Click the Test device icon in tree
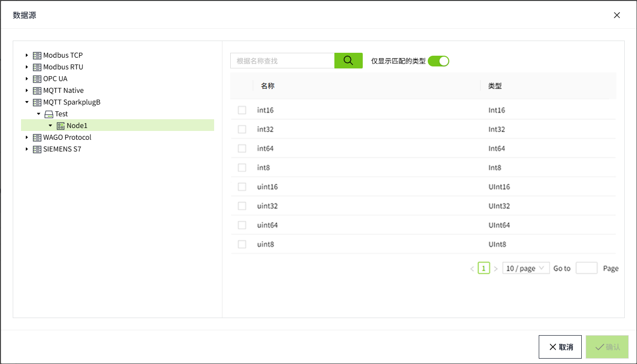The width and height of the screenshot is (637, 364). coord(48,114)
